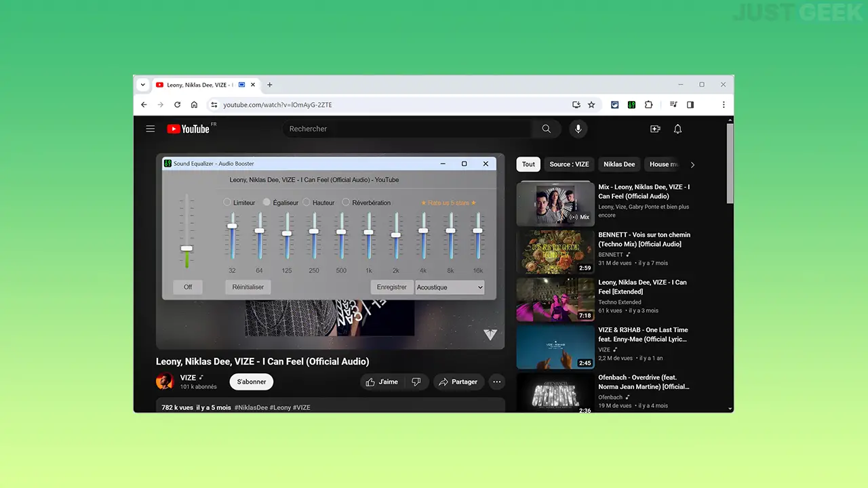The image size is (868, 488).
Task: Open the browser home page
Action: 195,105
